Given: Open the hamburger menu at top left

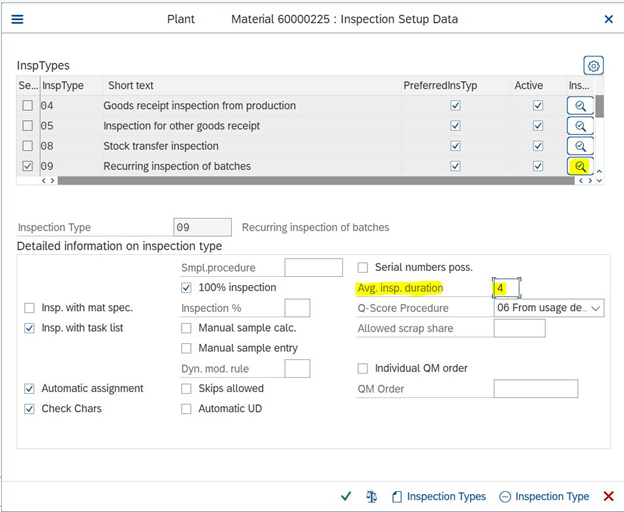Looking at the screenshot, I should 17,19.
